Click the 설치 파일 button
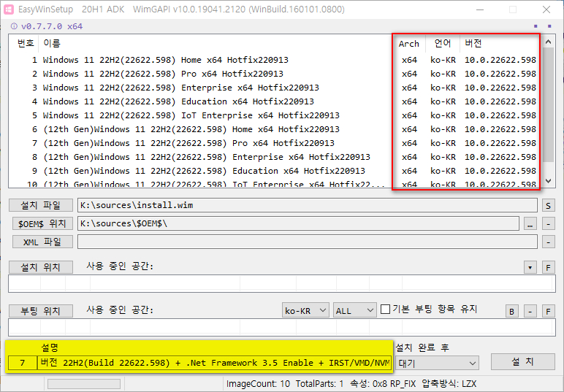 [41, 205]
